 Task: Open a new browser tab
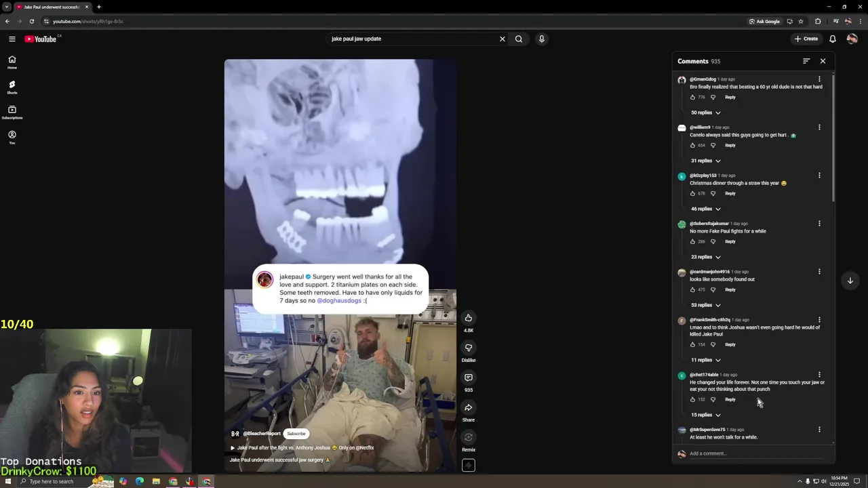point(99,7)
